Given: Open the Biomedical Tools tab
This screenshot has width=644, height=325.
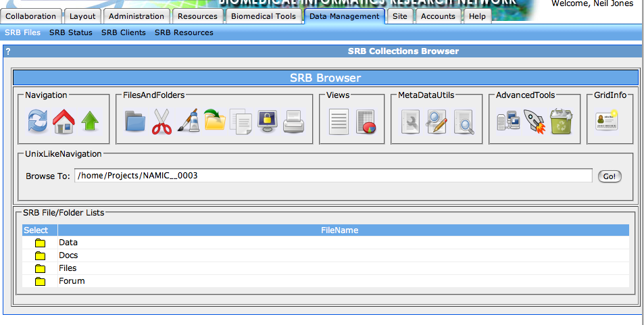Looking at the screenshot, I should [263, 16].
